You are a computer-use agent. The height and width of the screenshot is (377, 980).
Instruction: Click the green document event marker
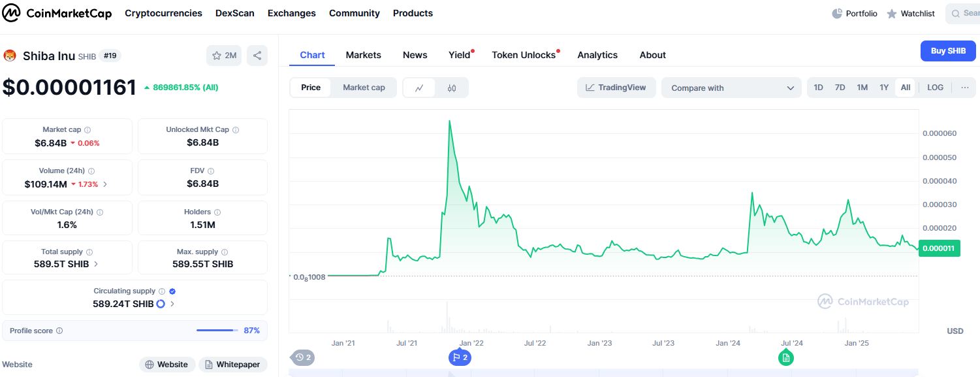point(786,357)
